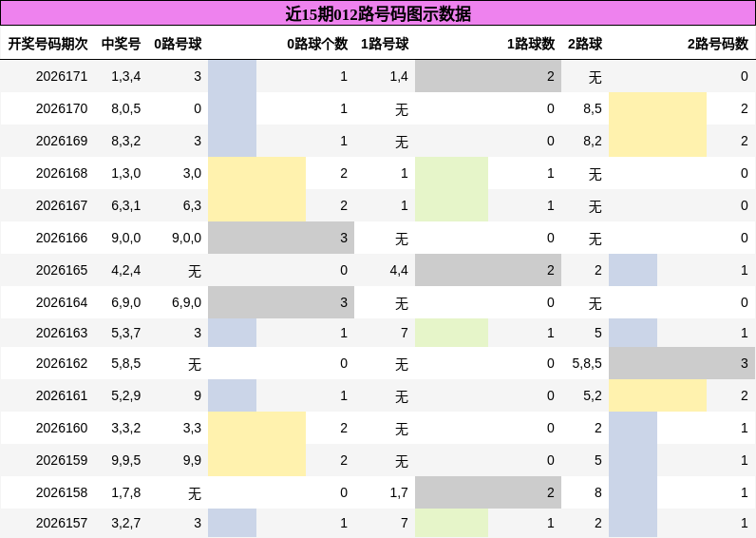Select period 2026162

pyautogui.click(x=62, y=363)
